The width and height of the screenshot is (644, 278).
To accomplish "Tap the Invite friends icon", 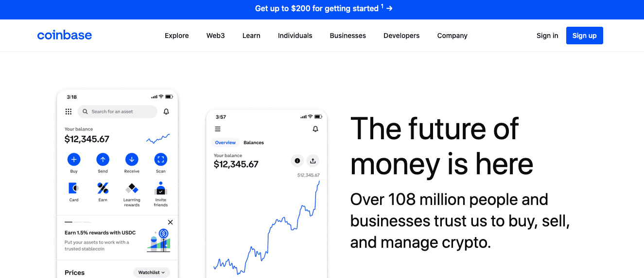I will (x=161, y=188).
